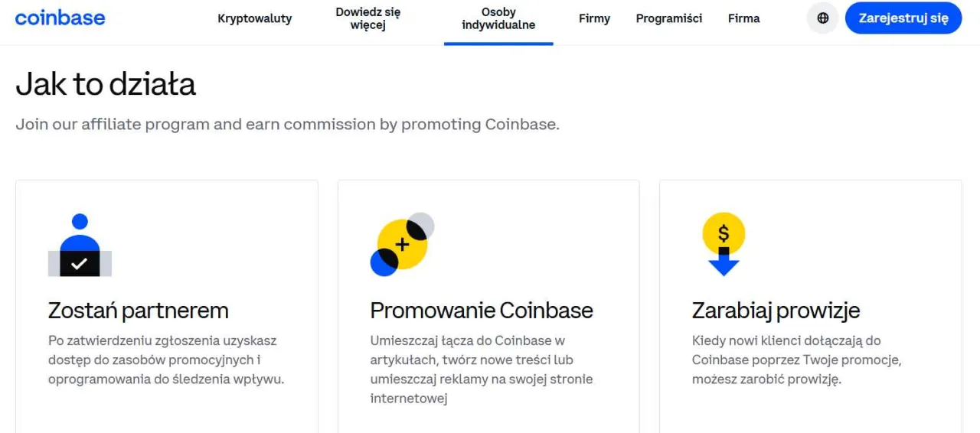This screenshot has width=980, height=433.
Task: Expand the Firmy navigation menu
Action: pos(594,18)
